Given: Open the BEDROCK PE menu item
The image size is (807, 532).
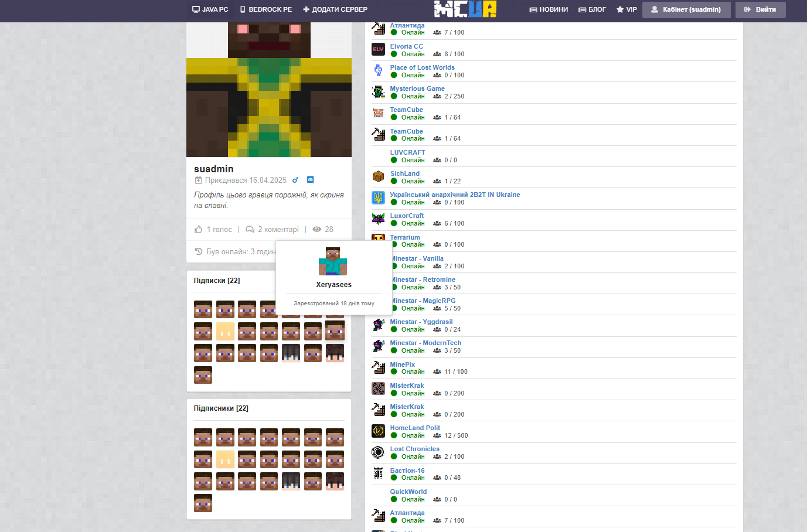Looking at the screenshot, I should (x=265, y=9).
